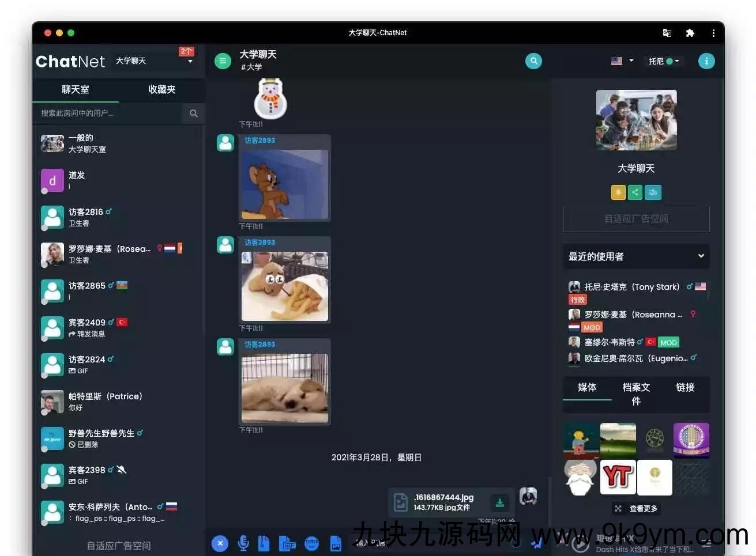Toggle the yellow notification bell button
The height and width of the screenshot is (556, 756).
pyautogui.click(x=618, y=192)
